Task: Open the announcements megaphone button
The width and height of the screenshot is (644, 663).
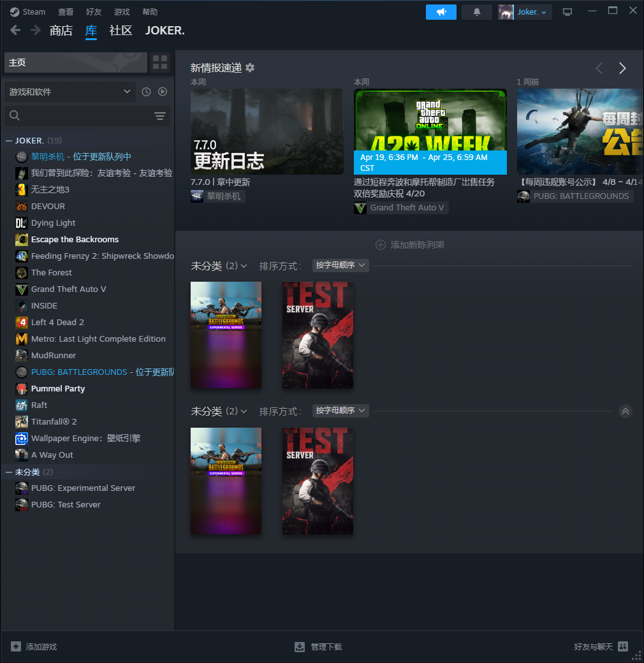Action: [x=441, y=12]
